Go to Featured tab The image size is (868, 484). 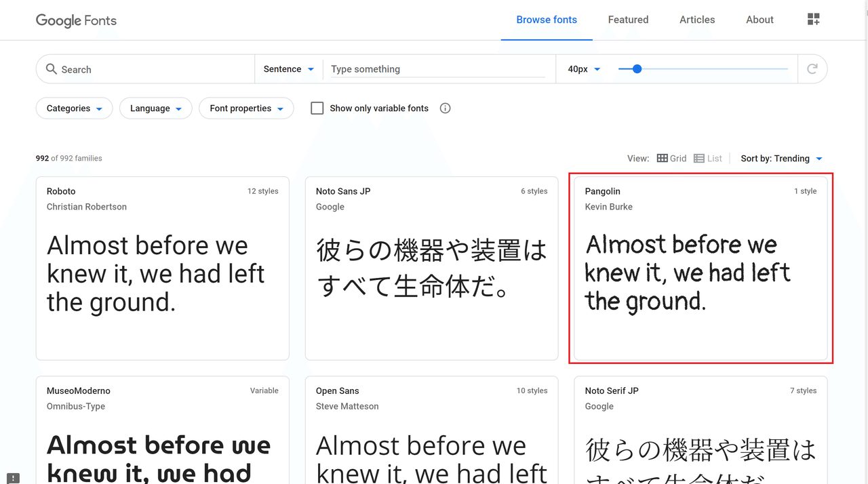tap(628, 20)
